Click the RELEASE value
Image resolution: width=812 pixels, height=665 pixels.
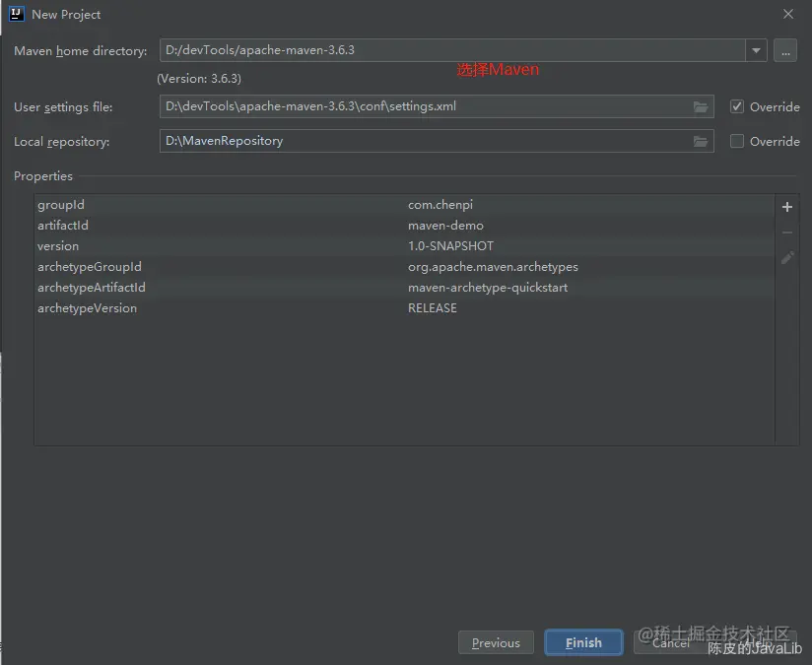coord(432,308)
